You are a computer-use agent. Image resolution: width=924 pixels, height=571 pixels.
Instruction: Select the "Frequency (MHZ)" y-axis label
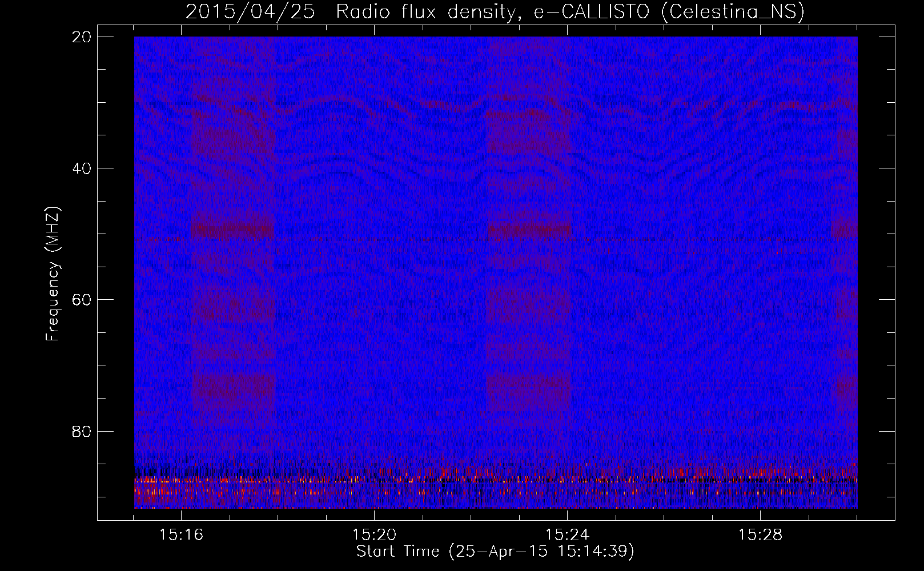click(x=53, y=274)
